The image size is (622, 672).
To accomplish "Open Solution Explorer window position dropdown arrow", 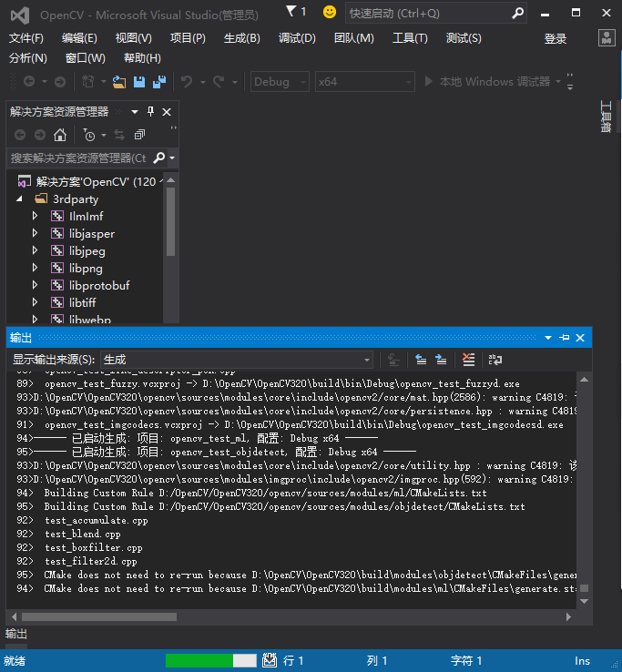I will [x=135, y=112].
